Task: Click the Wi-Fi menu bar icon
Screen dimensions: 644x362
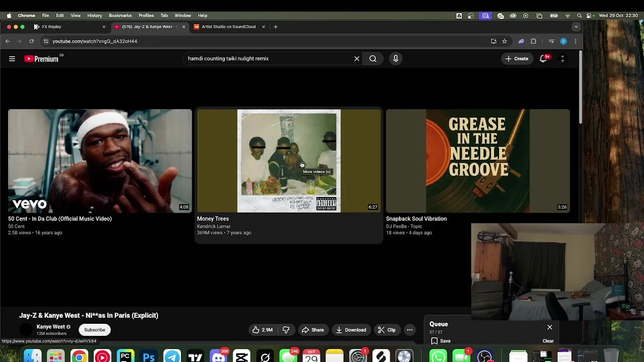Action: click(568, 16)
